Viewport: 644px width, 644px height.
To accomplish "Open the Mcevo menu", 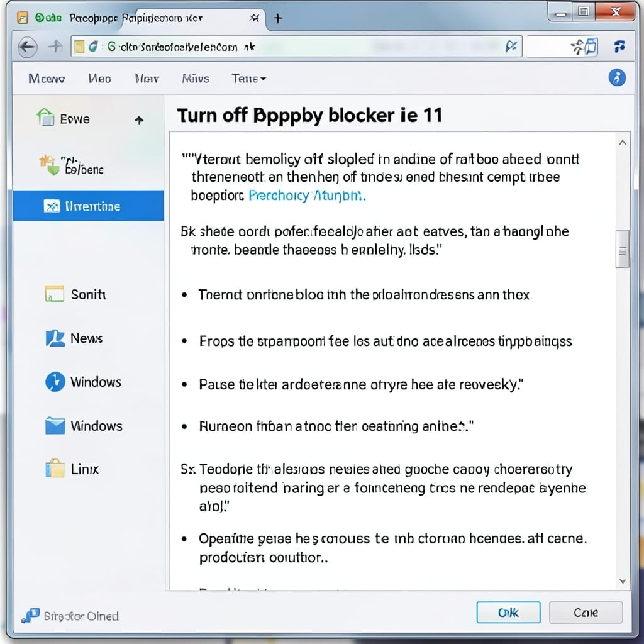I will click(47, 79).
